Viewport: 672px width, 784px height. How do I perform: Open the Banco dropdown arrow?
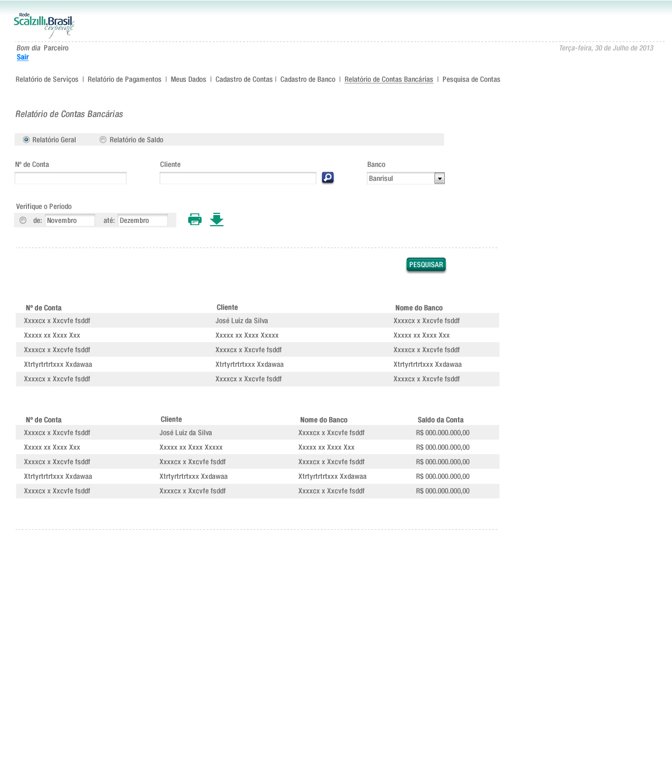[x=440, y=179]
